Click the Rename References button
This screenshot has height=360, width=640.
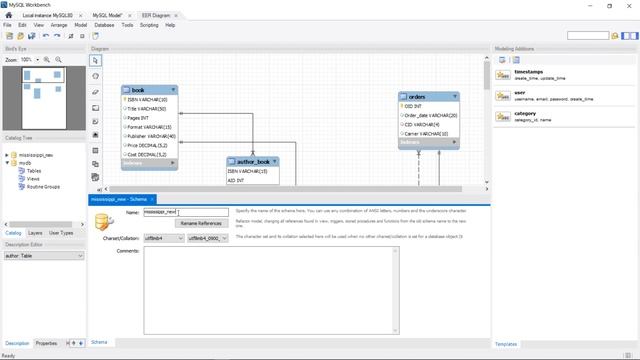[201, 223]
